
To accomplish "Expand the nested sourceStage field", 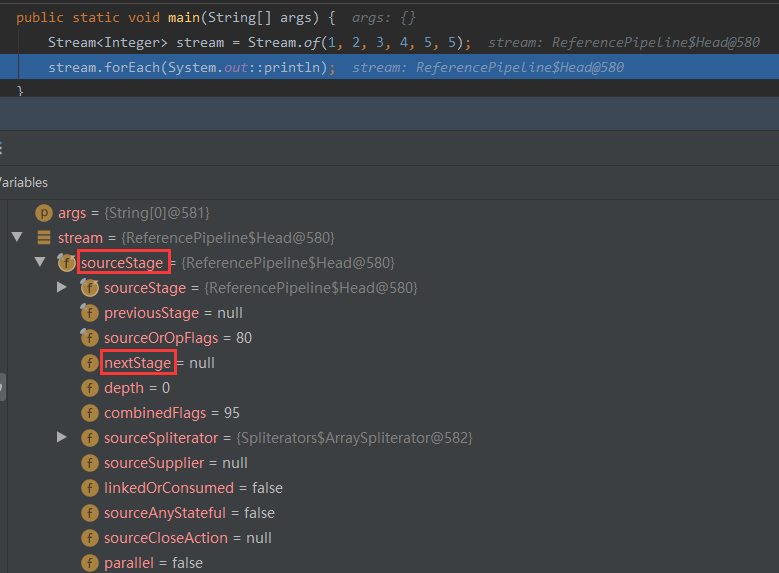I will tap(62, 287).
